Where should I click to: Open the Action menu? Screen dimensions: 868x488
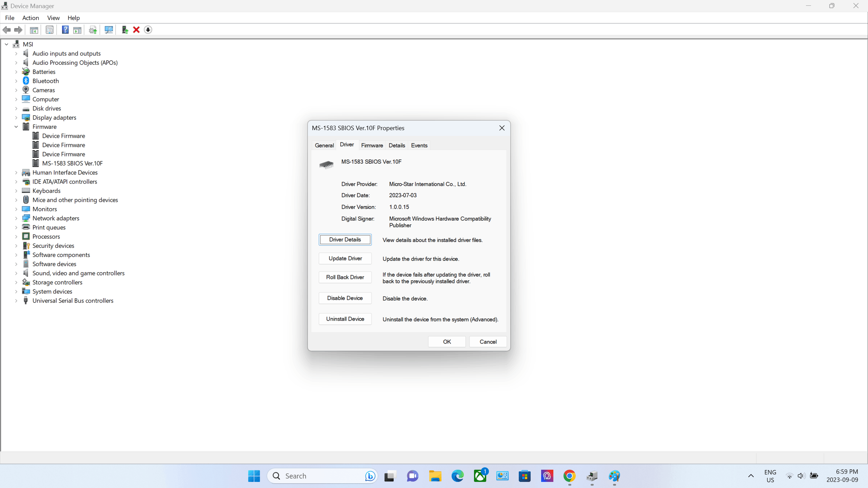[31, 18]
